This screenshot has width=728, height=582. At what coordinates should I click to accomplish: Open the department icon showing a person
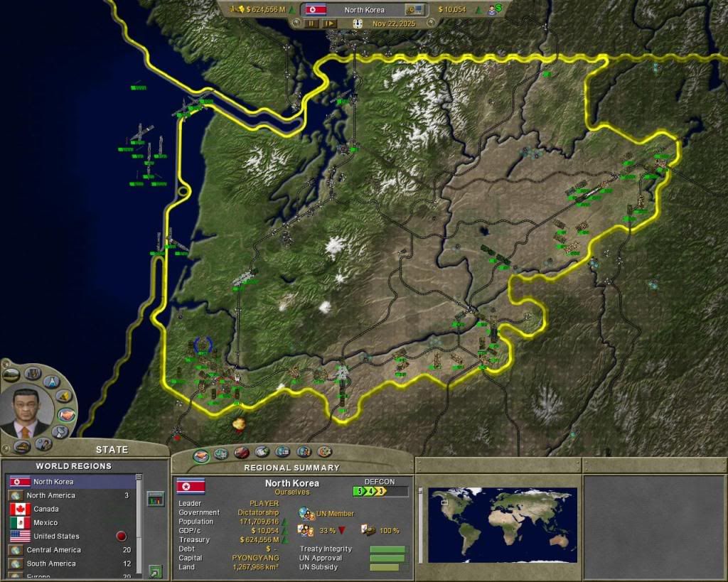pos(43,445)
